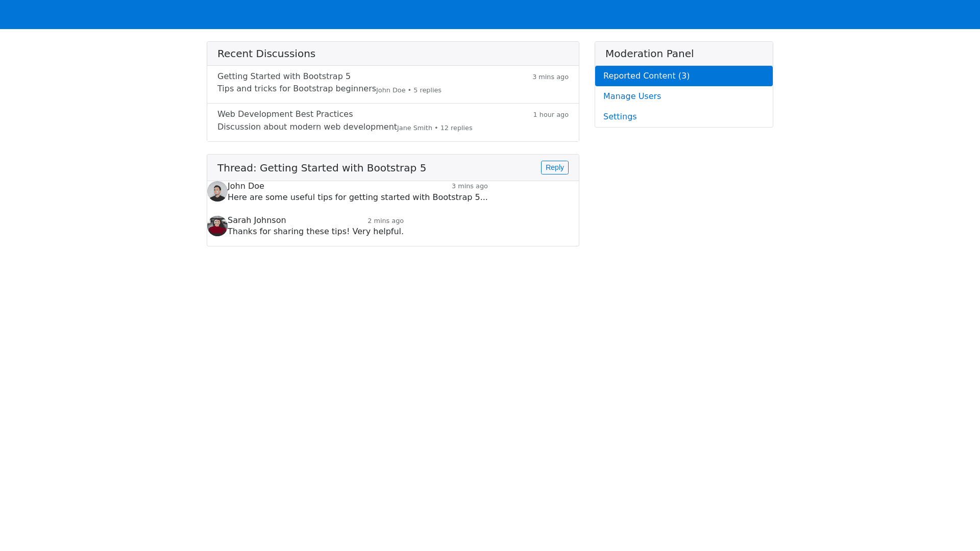Click John Doe's avatar image
Viewport: 980px width, 551px height.
coord(217,191)
